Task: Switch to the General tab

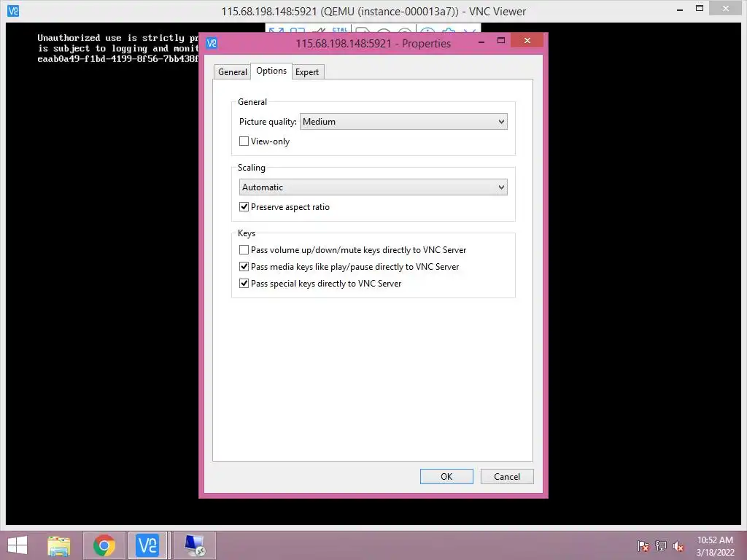Action: click(x=232, y=72)
